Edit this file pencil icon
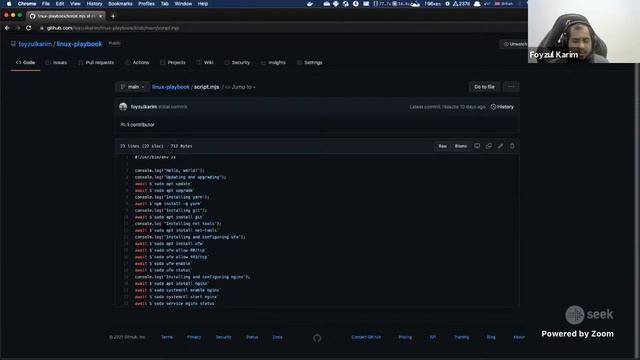The width and height of the screenshot is (640, 360). (x=500, y=146)
